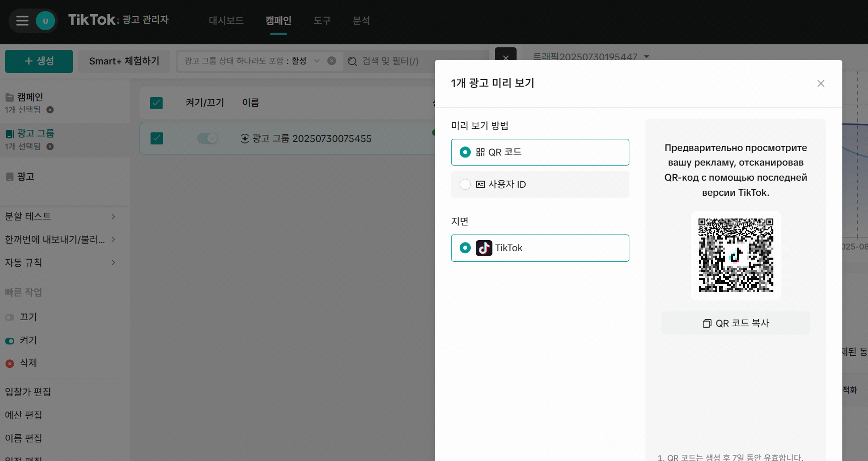Open the 트래픽 campaign name dropdown
Viewport: 868px width, 461px height.
[x=591, y=56]
